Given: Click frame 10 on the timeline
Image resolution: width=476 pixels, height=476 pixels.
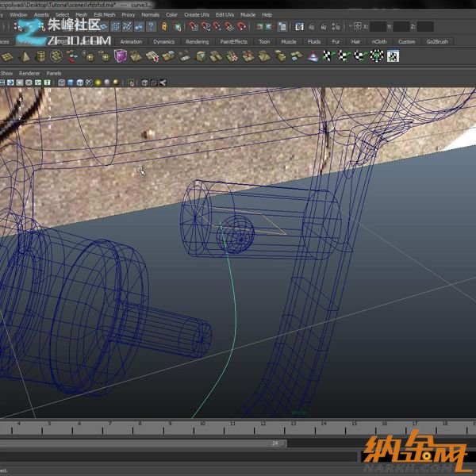Looking at the screenshot, I should click(203, 428).
